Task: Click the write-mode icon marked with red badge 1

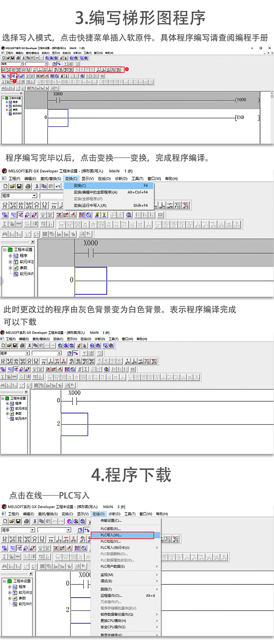Action: [x=14, y=76]
